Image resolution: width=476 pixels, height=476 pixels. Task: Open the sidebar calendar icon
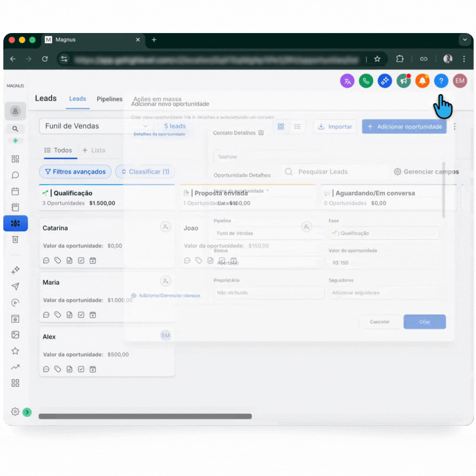[x=15, y=191]
